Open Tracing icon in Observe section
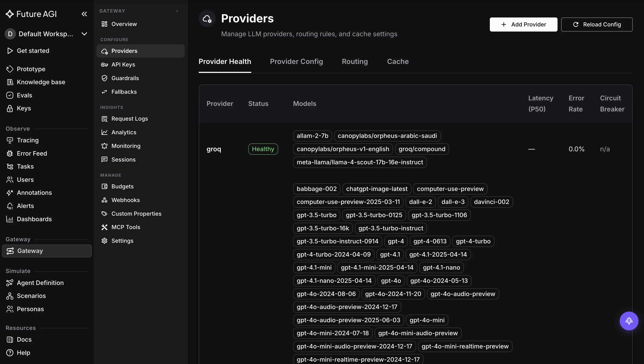Viewport: 644px width, 364px height. coord(10,140)
